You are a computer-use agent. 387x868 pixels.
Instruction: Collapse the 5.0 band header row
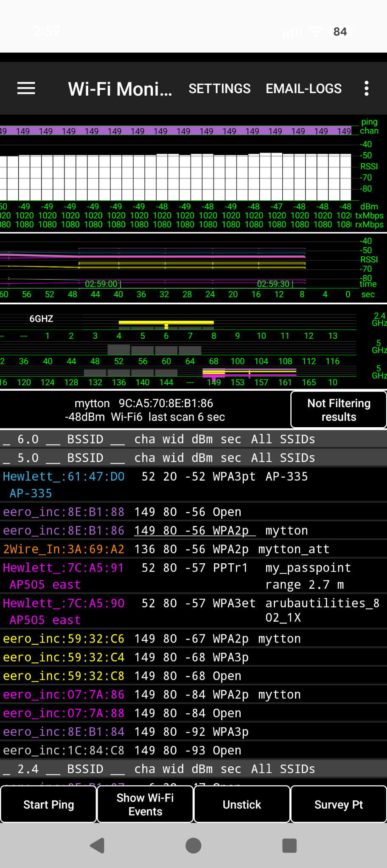point(193,458)
